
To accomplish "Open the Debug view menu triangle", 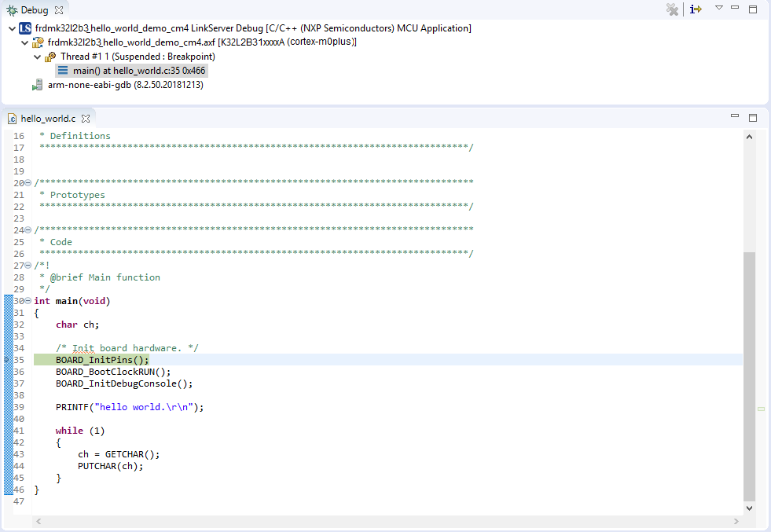I will click(x=718, y=8).
